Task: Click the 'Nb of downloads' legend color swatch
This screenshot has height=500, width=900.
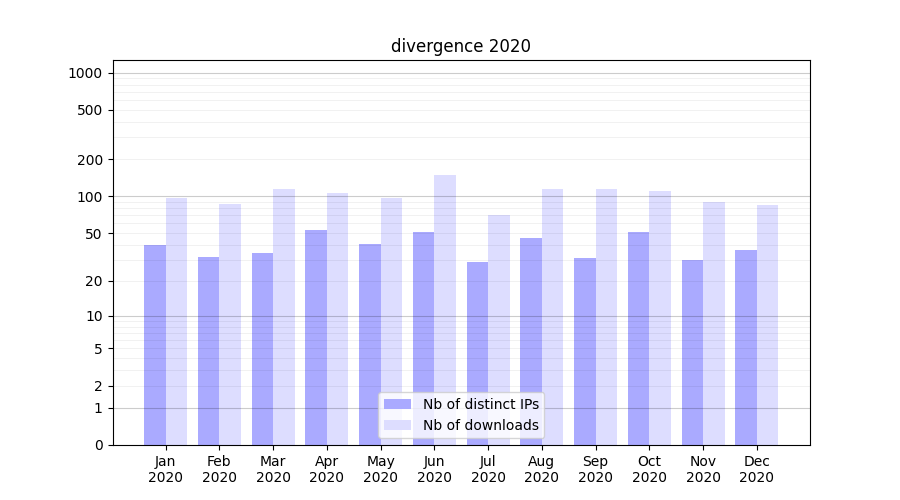Action: tap(397, 425)
